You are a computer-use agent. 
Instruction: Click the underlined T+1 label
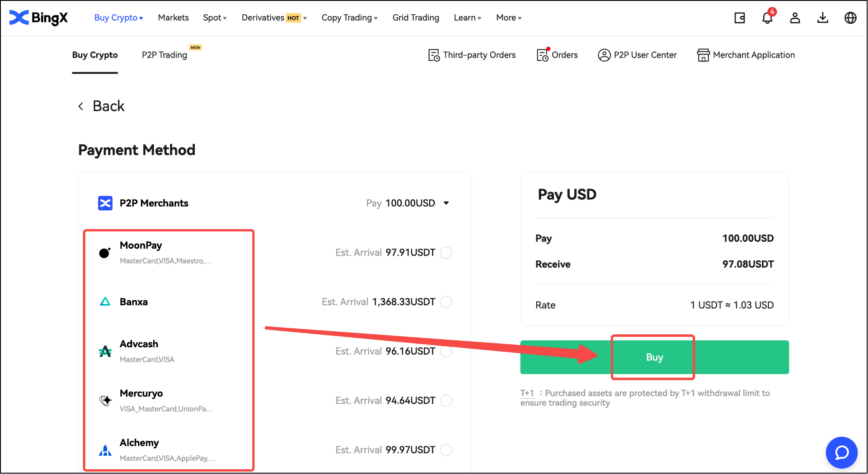527,393
